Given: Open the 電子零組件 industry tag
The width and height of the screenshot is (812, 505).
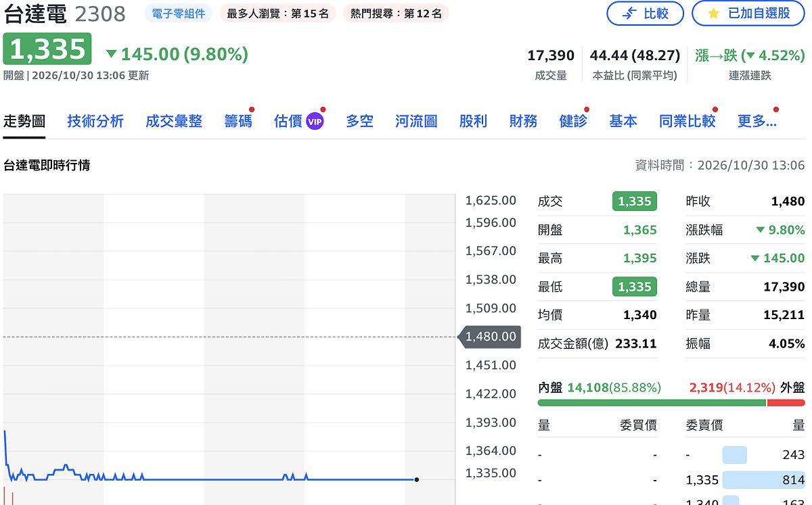Looking at the screenshot, I should click(x=179, y=14).
